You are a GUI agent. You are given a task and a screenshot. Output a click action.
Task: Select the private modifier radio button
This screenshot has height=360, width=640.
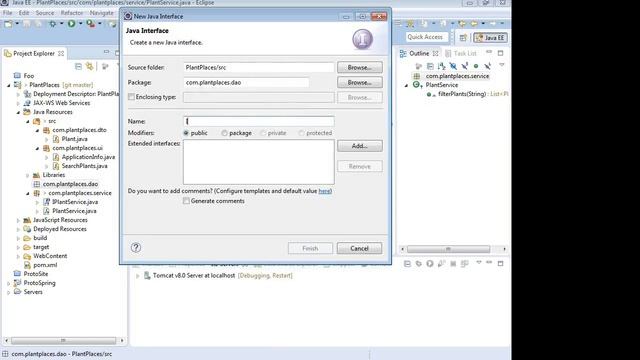tap(263, 133)
